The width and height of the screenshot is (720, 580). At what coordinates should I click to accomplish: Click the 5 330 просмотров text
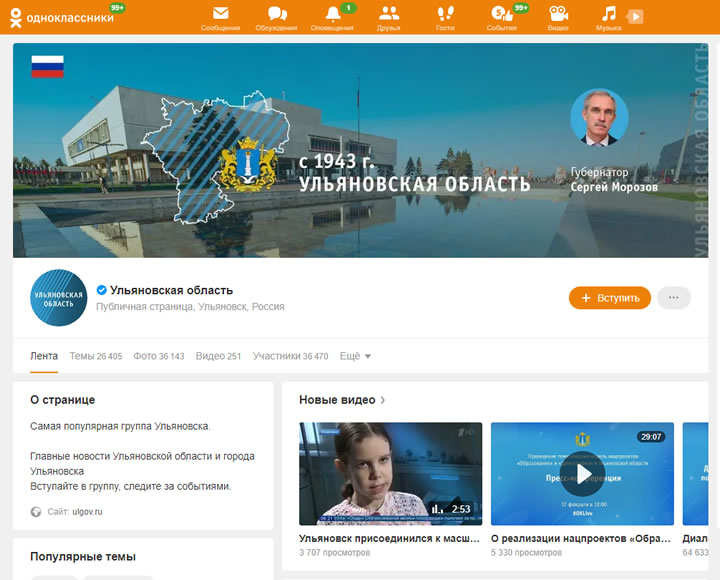tap(526, 552)
